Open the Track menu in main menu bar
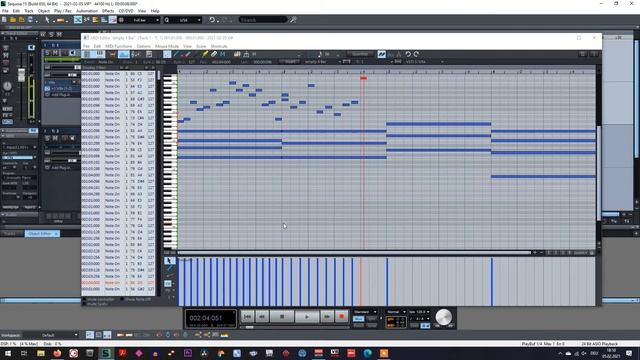 click(x=29, y=11)
